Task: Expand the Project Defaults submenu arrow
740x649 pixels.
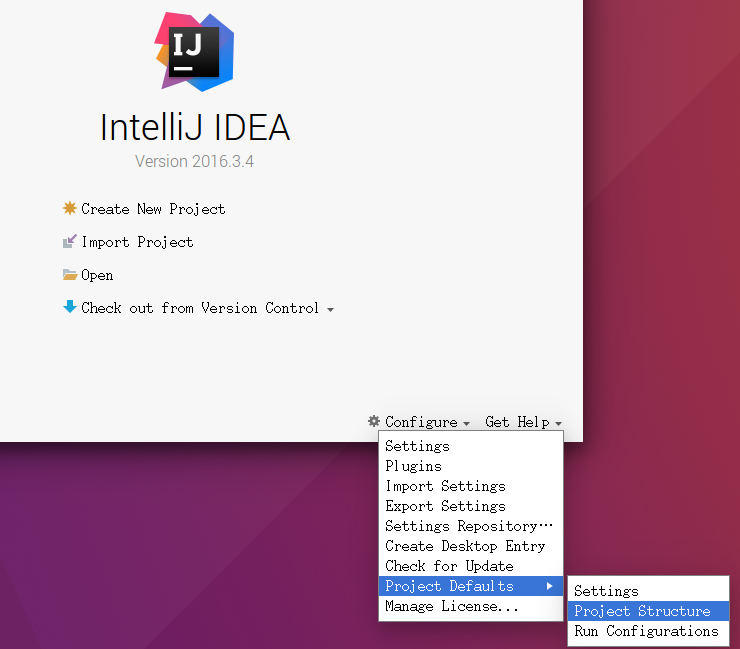Action: click(x=549, y=586)
